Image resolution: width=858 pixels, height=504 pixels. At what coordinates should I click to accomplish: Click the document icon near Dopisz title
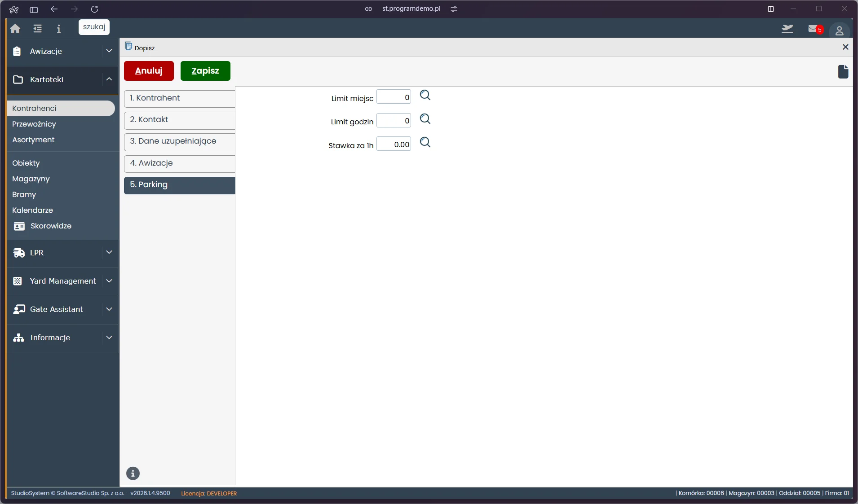[128, 46]
